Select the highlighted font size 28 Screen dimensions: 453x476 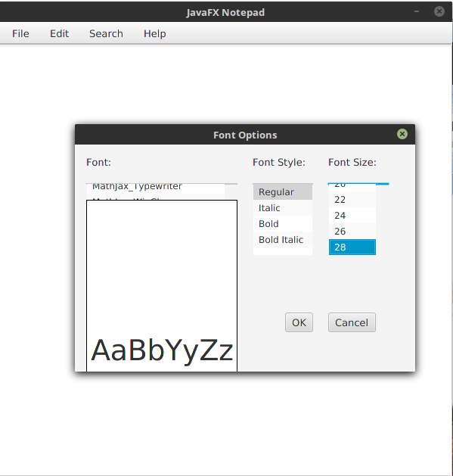click(352, 247)
